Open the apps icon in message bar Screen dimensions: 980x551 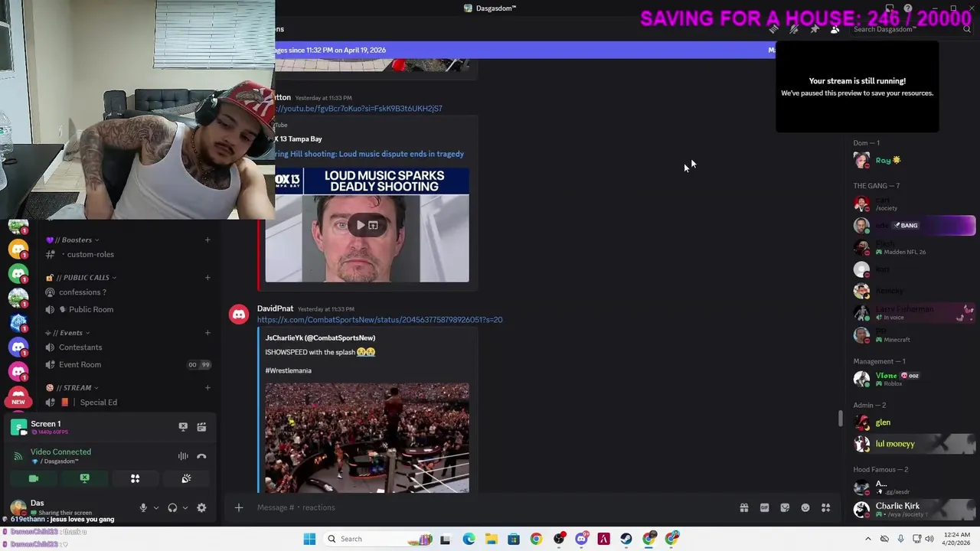[826, 507]
